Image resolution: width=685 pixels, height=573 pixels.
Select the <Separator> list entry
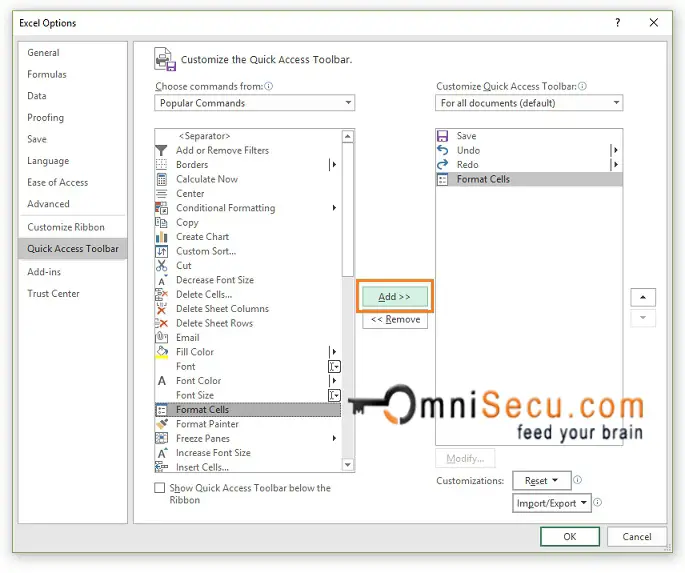click(248, 136)
